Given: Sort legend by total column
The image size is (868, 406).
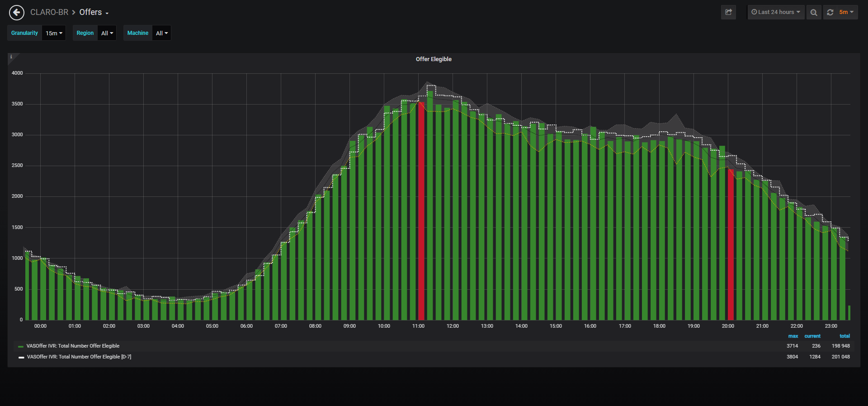Looking at the screenshot, I should click(x=844, y=336).
